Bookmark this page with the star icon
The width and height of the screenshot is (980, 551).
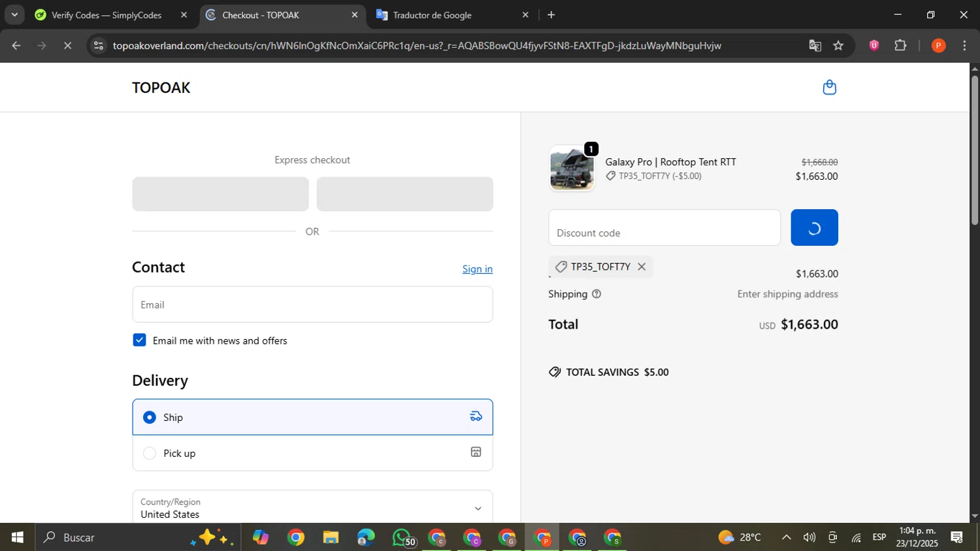point(838,46)
